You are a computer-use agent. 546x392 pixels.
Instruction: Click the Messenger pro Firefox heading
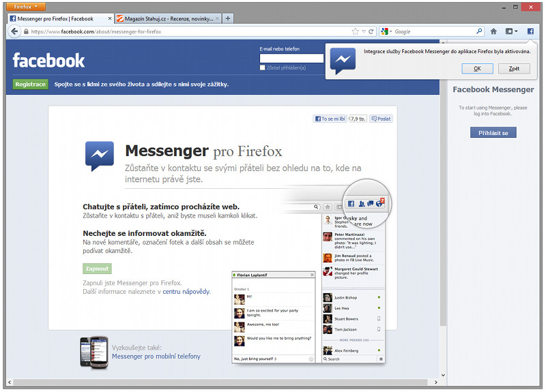203,151
